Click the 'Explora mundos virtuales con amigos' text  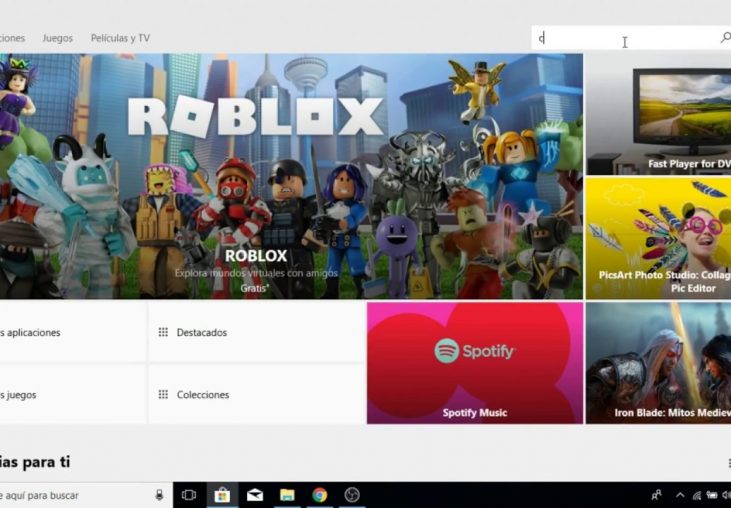point(256,273)
